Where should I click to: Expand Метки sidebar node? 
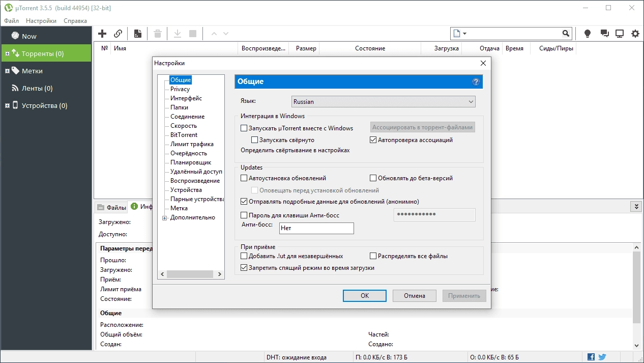7,71
